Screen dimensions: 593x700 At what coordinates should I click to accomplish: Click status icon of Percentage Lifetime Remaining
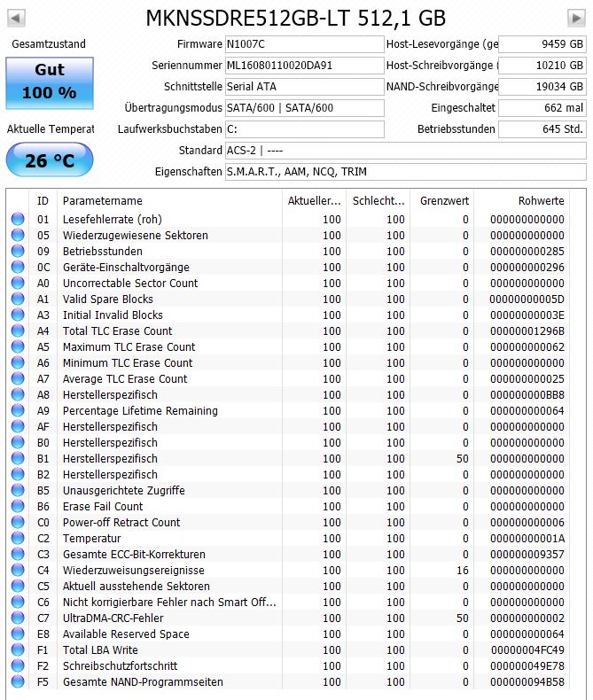(18, 411)
